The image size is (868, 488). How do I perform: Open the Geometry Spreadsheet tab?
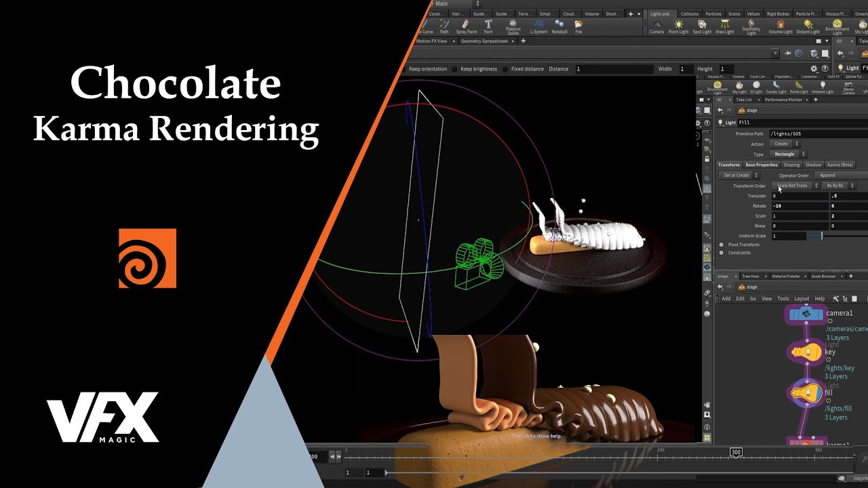pyautogui.click(x=484, y=41)
